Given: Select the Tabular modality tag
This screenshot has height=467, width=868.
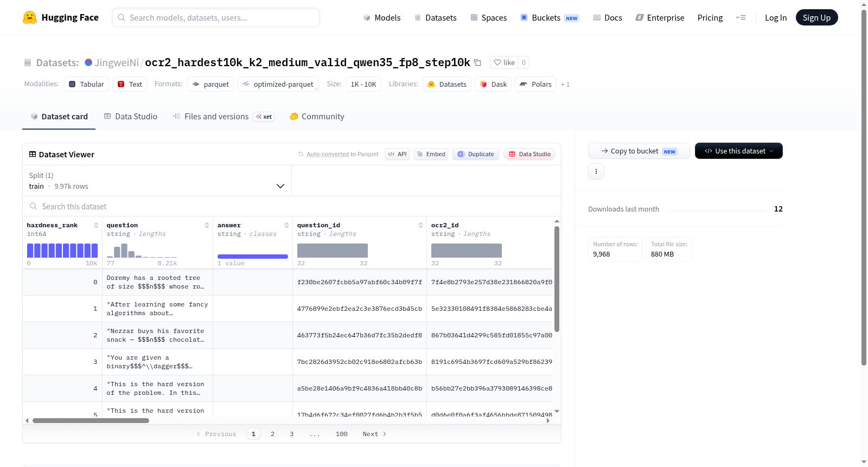Looking at the screenshot, I should (86, 84).
